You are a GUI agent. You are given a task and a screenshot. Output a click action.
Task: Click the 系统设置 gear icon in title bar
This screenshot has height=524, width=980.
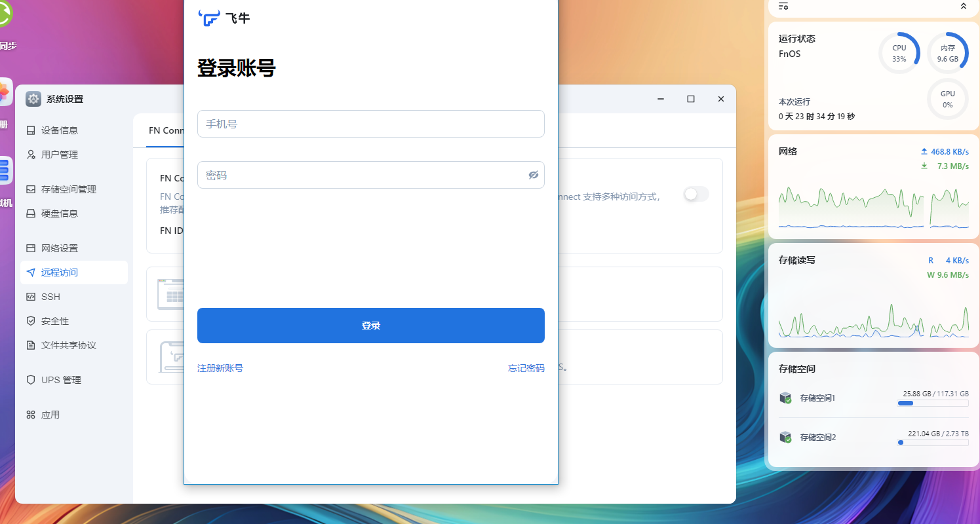coord(33,99)
